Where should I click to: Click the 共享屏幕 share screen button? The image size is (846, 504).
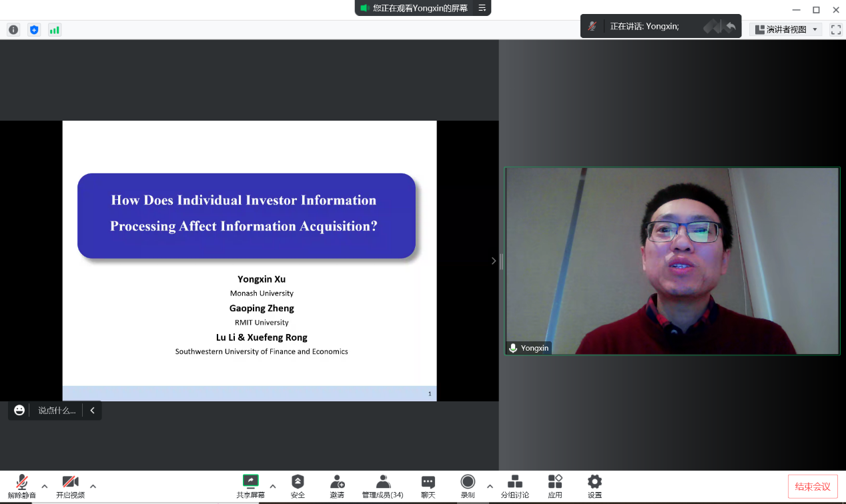click(x=250, y=486)
